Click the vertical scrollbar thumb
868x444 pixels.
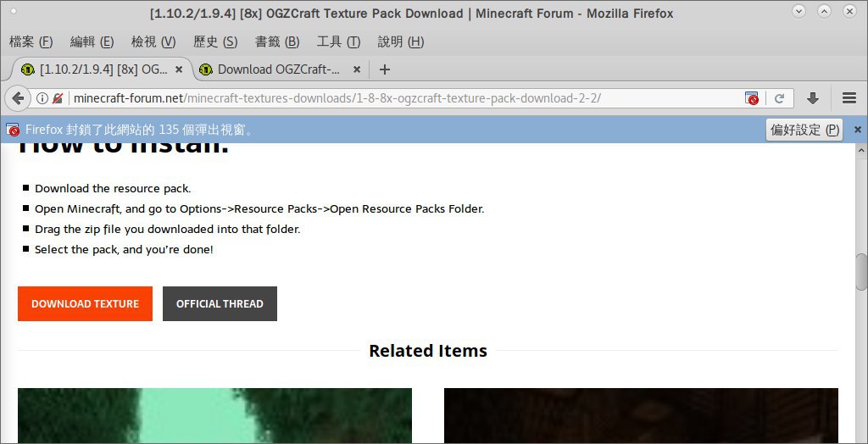pyautogui.click(x=861, y=271)
